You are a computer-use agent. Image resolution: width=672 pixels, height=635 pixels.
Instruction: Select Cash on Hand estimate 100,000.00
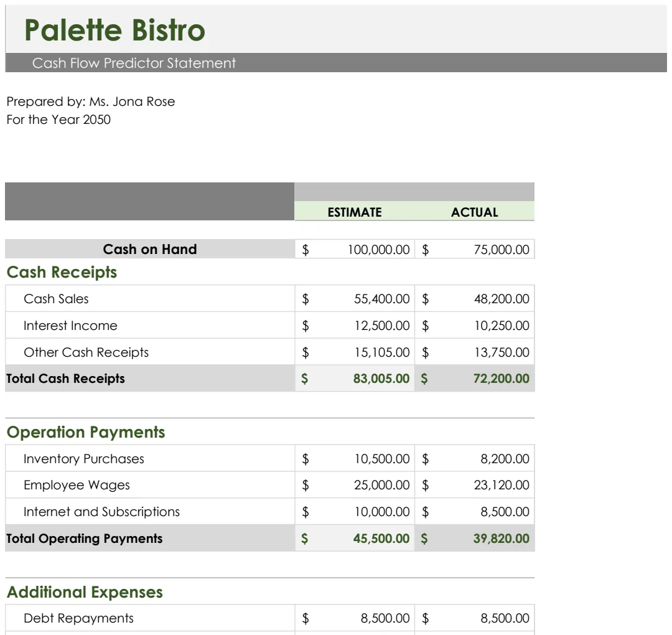(355, 249)
